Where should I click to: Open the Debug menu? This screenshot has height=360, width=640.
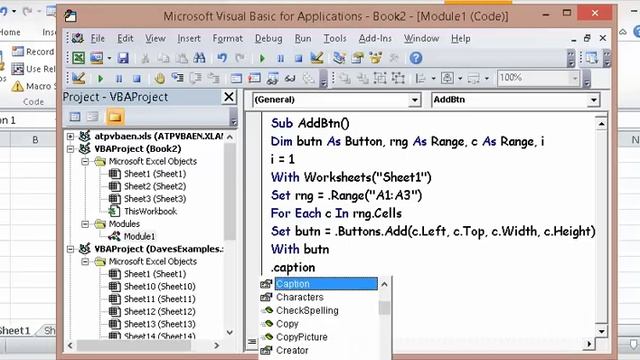pyautogui.click(x=269, y=38)
